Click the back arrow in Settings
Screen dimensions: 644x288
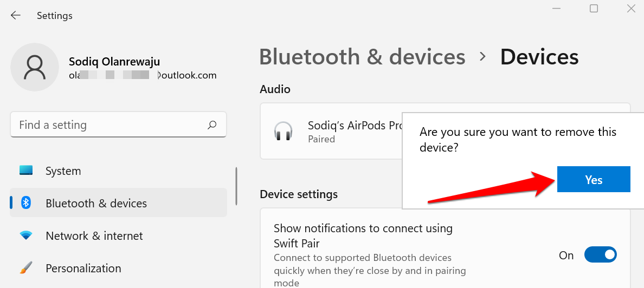click(x=16, y=16)
